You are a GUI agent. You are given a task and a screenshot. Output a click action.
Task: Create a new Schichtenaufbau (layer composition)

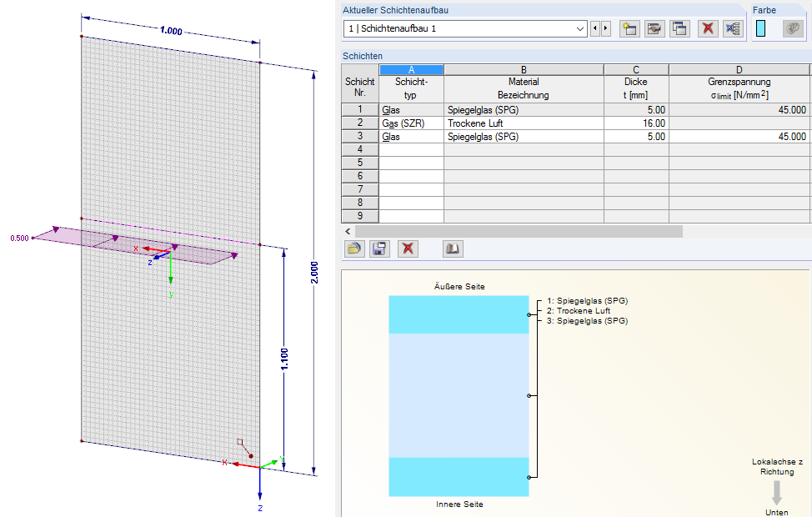click(x=629, y=28)
